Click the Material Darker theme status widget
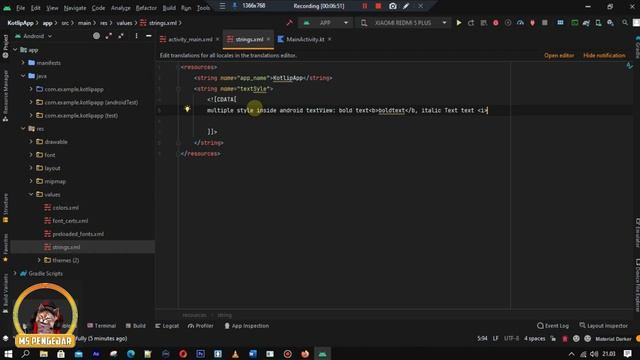The image size is (640, 360). (613, 339)
